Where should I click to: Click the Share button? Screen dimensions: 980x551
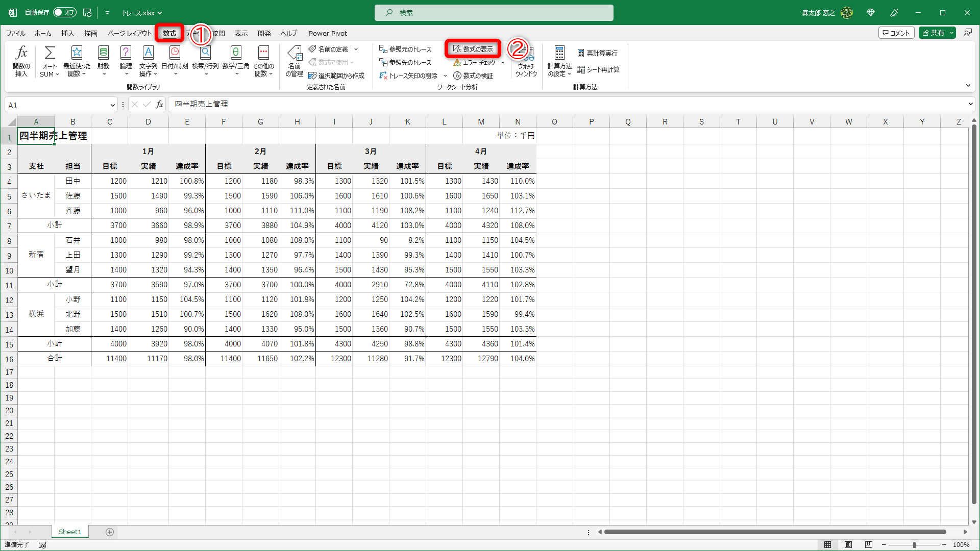tap(933, 33)
